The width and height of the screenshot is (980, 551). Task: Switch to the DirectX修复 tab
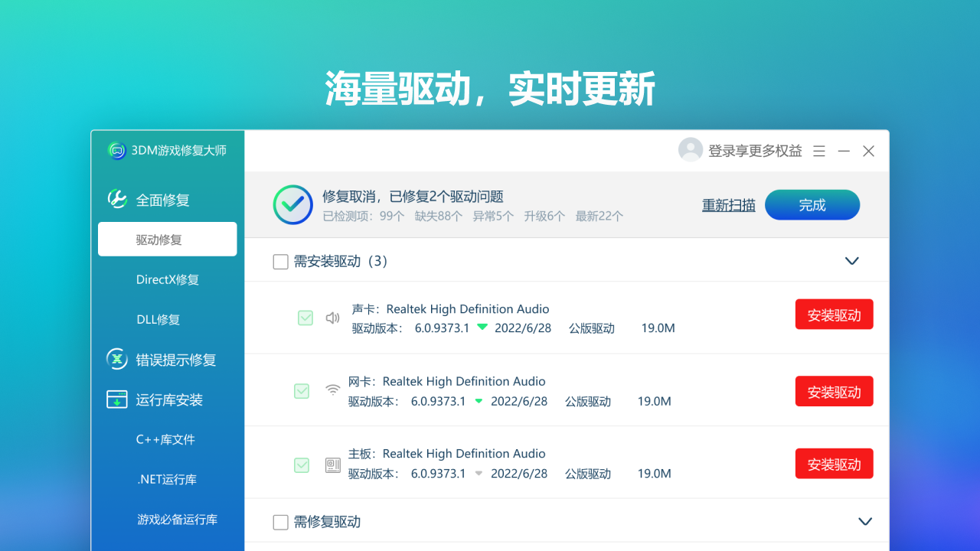[x=167, y=279]
